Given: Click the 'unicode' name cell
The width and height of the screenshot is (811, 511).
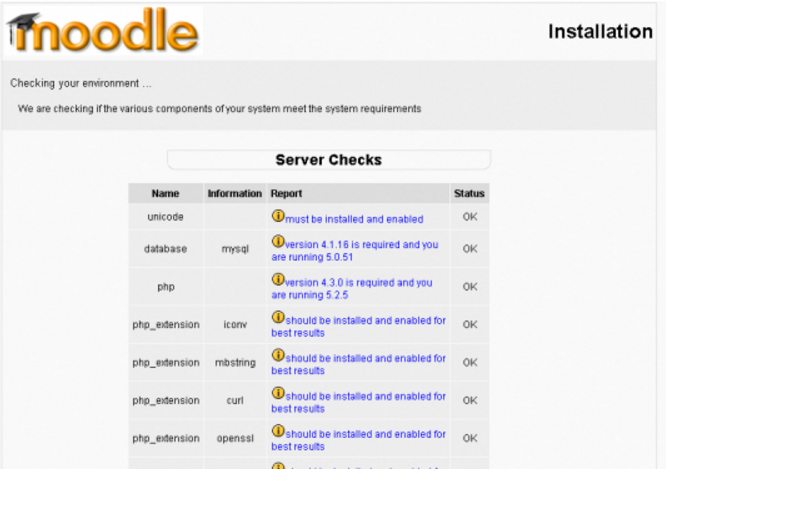Looking at the screenshot, I should (166, 217).
